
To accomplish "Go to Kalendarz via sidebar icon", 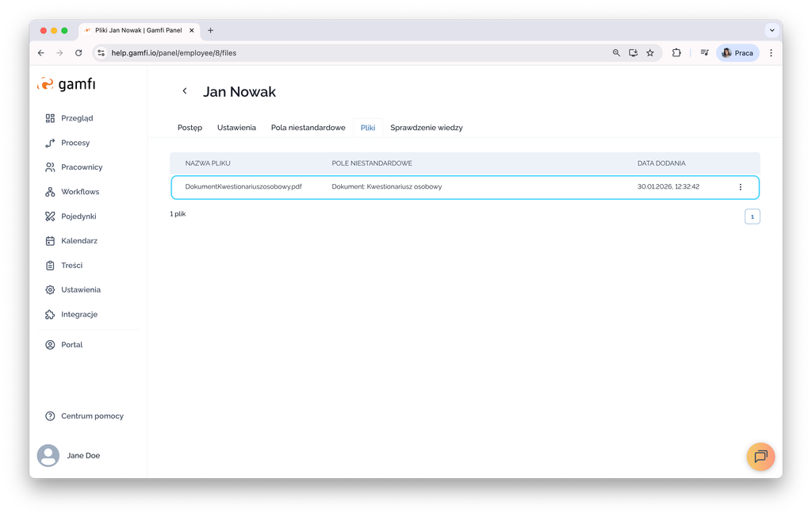I will tap(50, 241).
